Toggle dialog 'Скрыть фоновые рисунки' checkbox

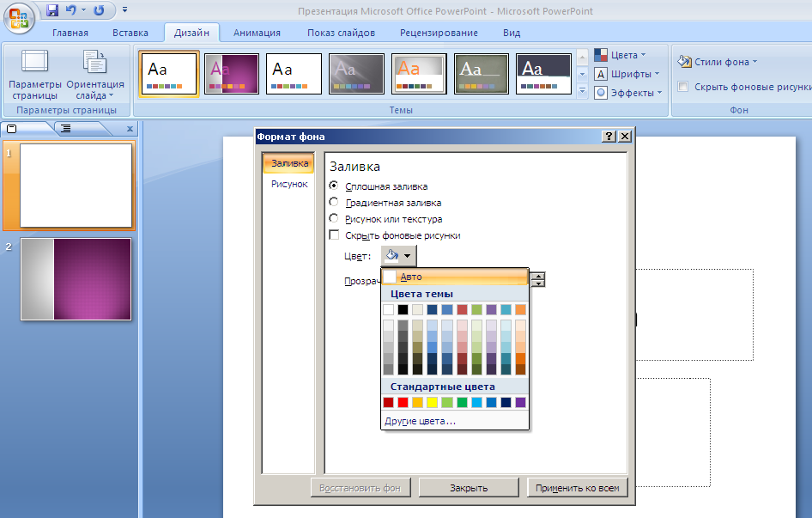(335, 235)
